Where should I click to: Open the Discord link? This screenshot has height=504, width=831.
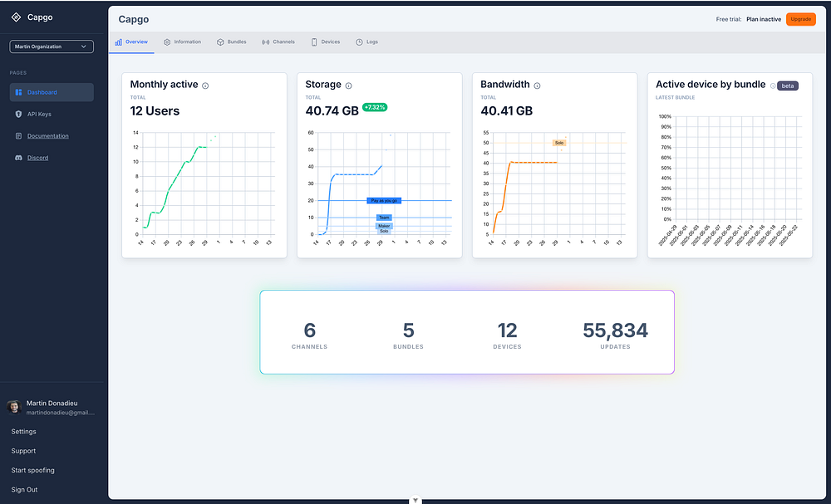click(x=37, y=158)
